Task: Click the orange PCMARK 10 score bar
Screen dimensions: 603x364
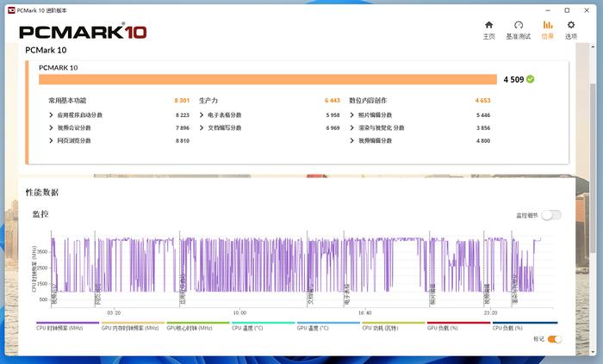Action: point(268,79)
